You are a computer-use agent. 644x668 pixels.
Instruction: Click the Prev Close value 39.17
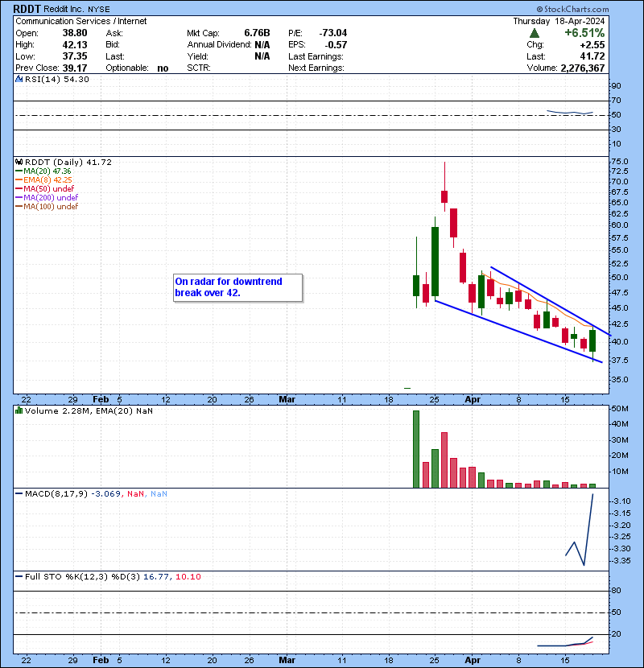pos(75,68)
